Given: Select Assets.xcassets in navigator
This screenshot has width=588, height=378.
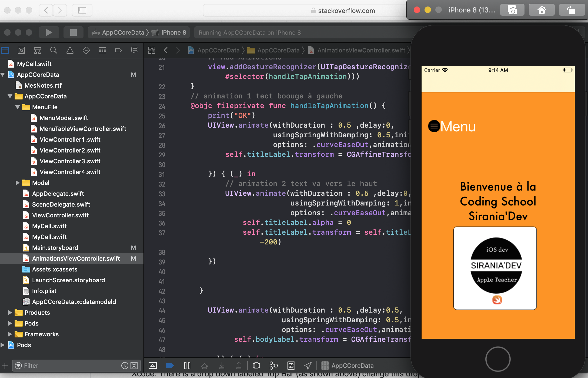Looking at the screenshot, I should [x=55, y=269].
